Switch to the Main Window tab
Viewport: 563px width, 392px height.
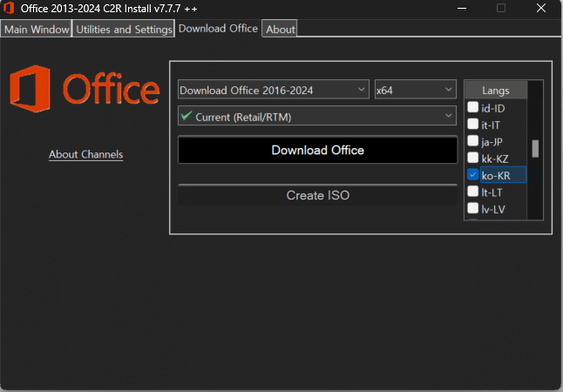tap(37, 29)
